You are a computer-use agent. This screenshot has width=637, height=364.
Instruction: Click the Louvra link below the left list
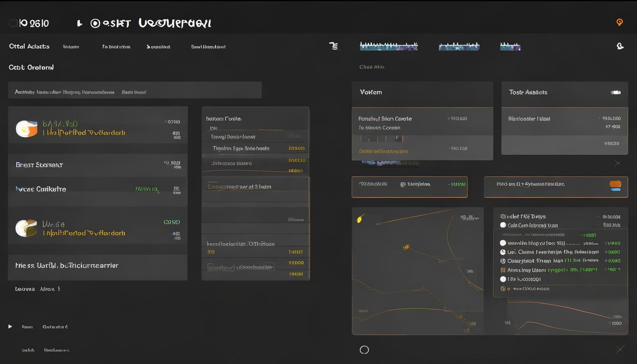pos(25,289)
